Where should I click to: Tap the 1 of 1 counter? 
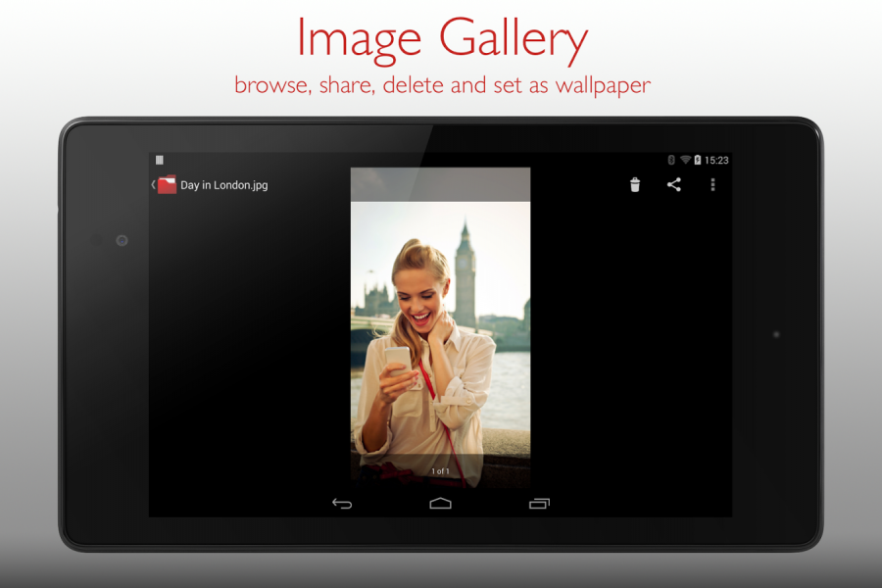point(440,471)
